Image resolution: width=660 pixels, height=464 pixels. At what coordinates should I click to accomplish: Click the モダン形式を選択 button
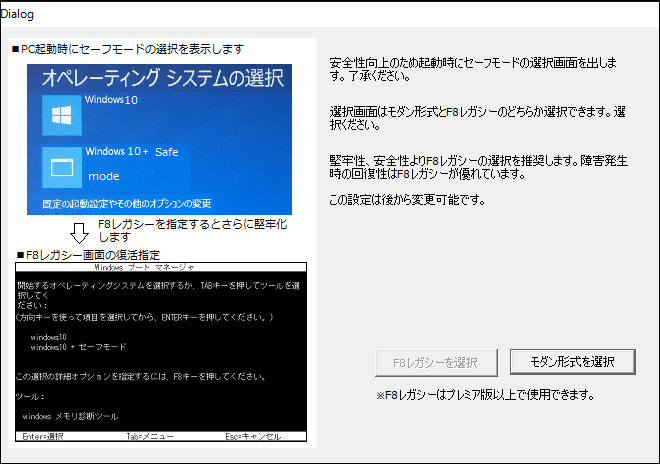point(572,362)
